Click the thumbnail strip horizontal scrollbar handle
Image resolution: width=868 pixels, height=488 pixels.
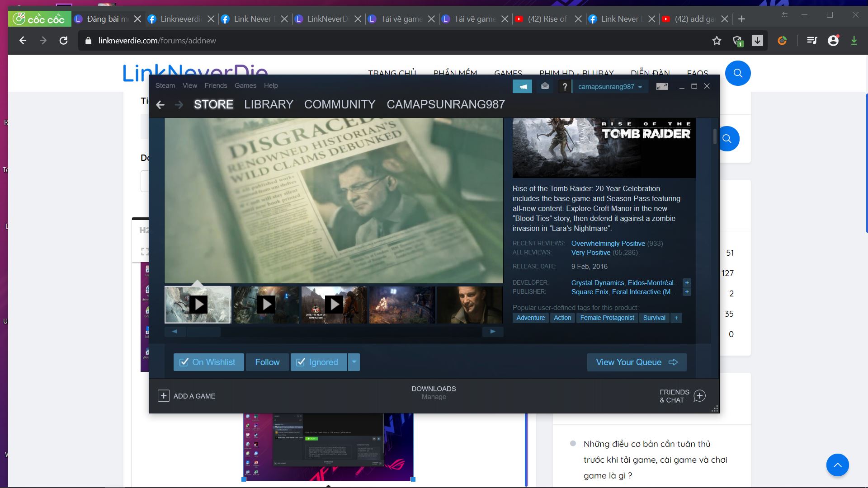203,332
